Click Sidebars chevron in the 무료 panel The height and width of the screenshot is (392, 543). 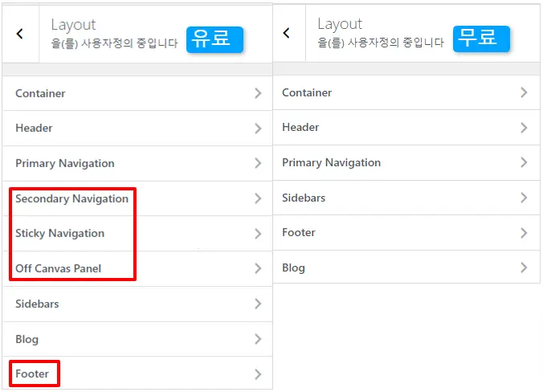click(x=525, y=198)
